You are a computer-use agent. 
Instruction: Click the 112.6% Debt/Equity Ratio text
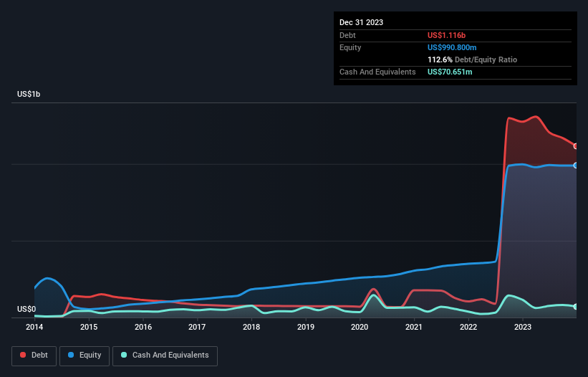coord(472,59)
